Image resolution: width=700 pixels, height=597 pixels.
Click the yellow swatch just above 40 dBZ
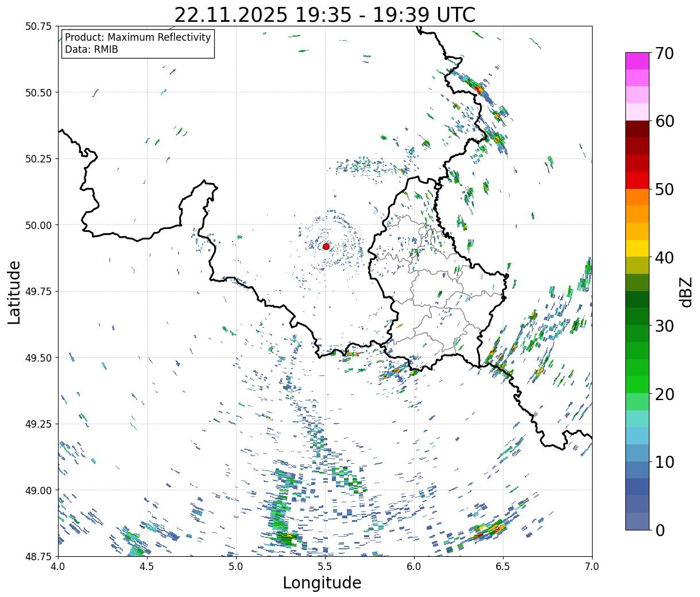tap(637, 248)
